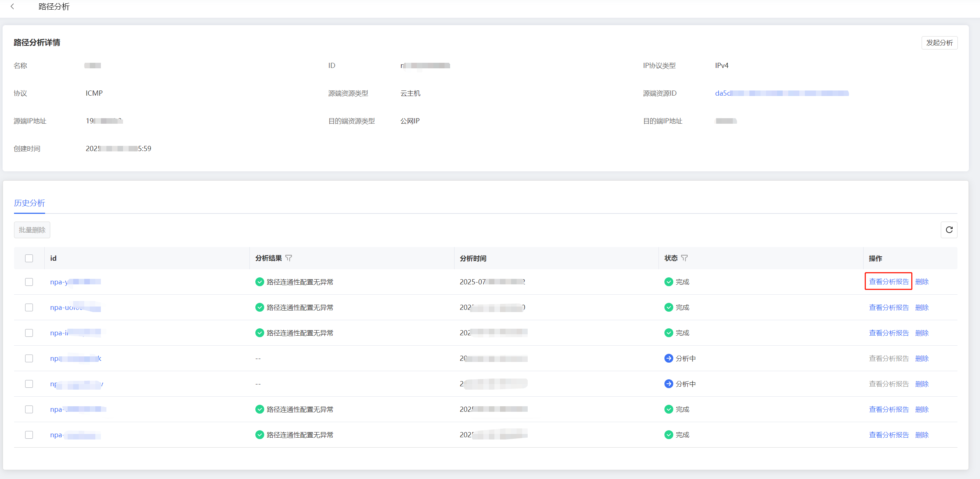The width and height of the screenshot is (980, 479).
Task: Click the id column header
Action: (53, 258)
